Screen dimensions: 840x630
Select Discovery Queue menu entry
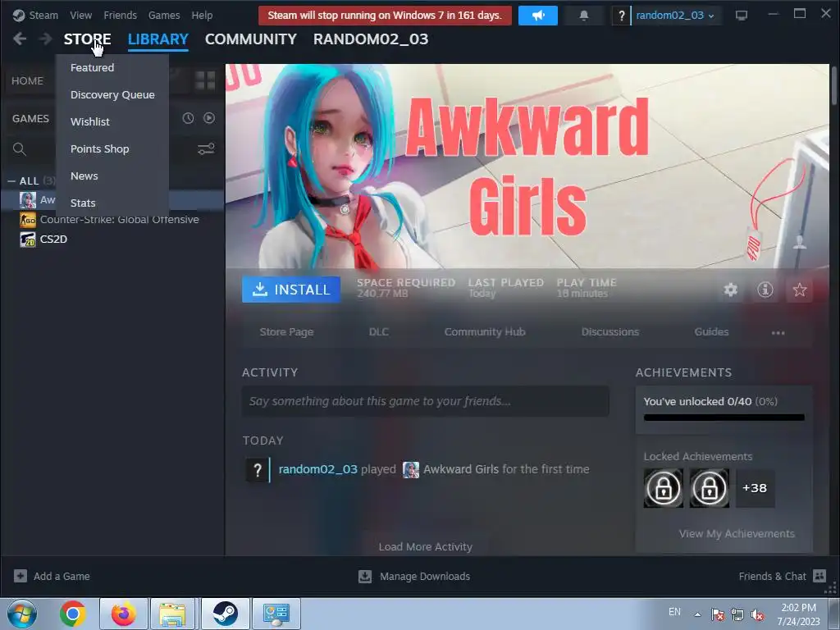[x=112, y=95]
